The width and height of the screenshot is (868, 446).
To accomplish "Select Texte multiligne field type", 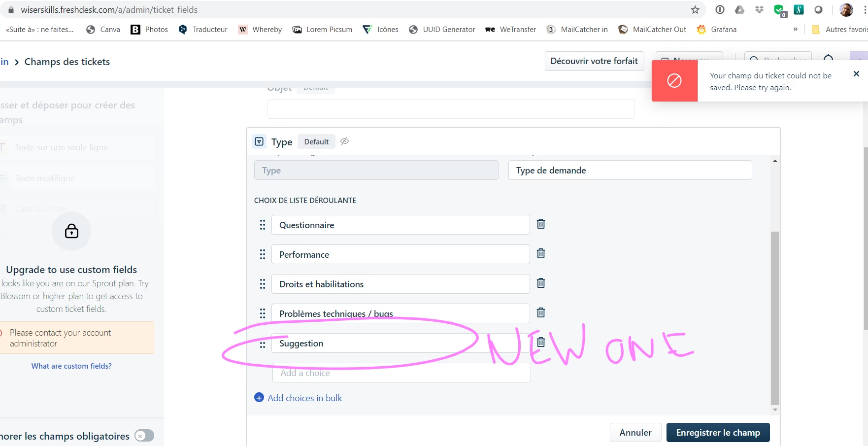I will click(x=44, y=178).
